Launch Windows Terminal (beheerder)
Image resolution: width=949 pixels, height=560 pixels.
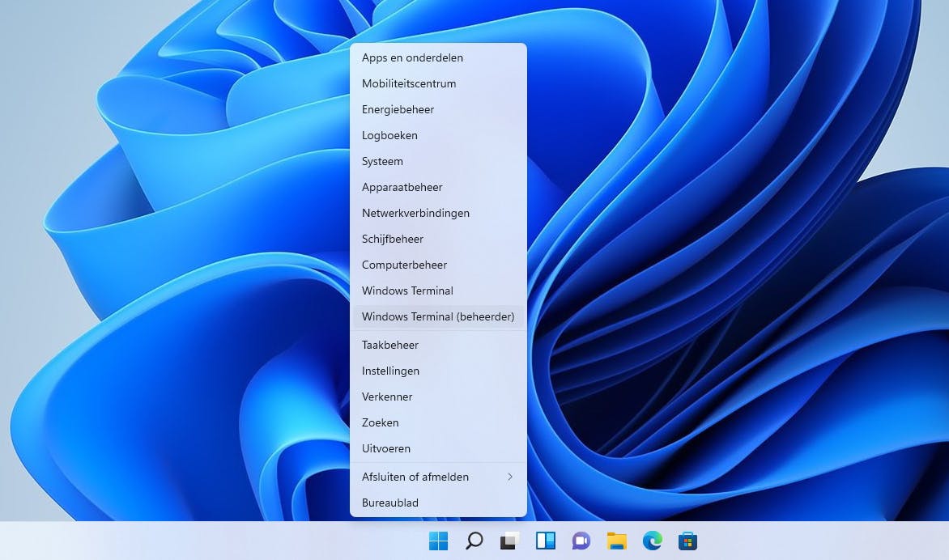437,316
